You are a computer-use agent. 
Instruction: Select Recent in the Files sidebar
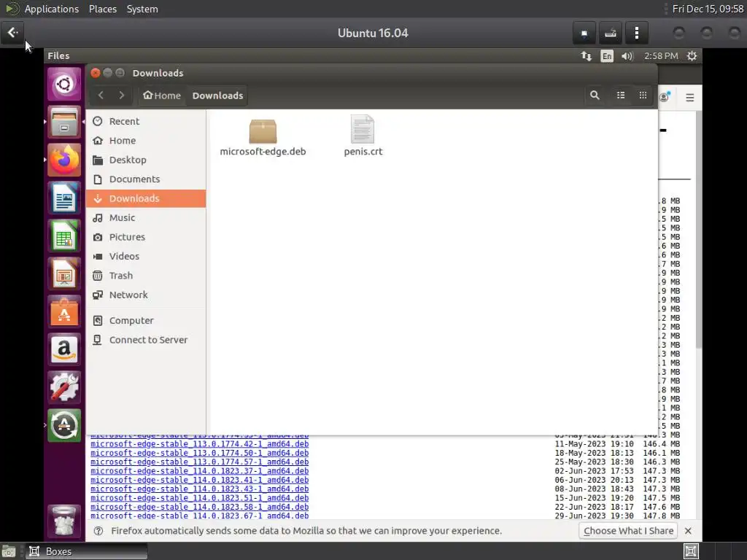146,122
